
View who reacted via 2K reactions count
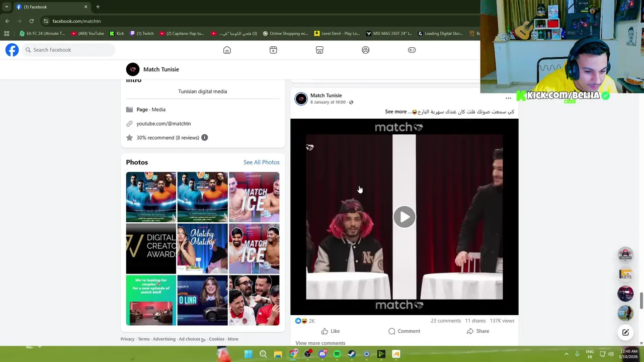tap(312, 321)
